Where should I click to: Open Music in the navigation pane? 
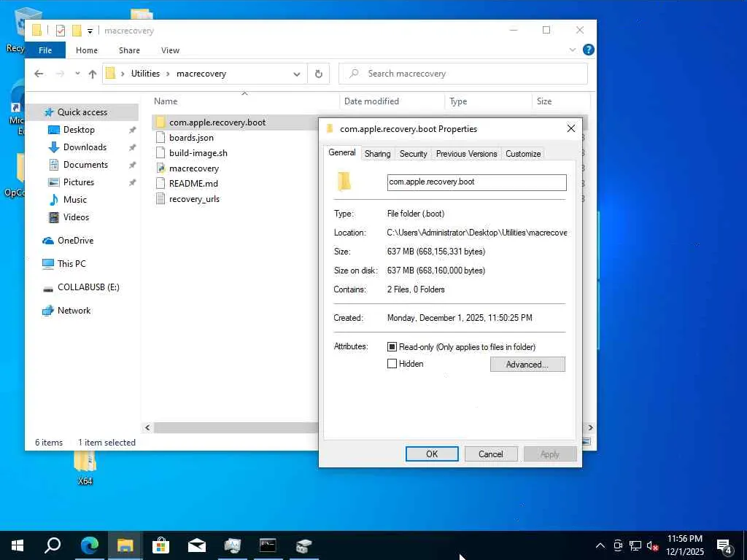coord(75,200)
